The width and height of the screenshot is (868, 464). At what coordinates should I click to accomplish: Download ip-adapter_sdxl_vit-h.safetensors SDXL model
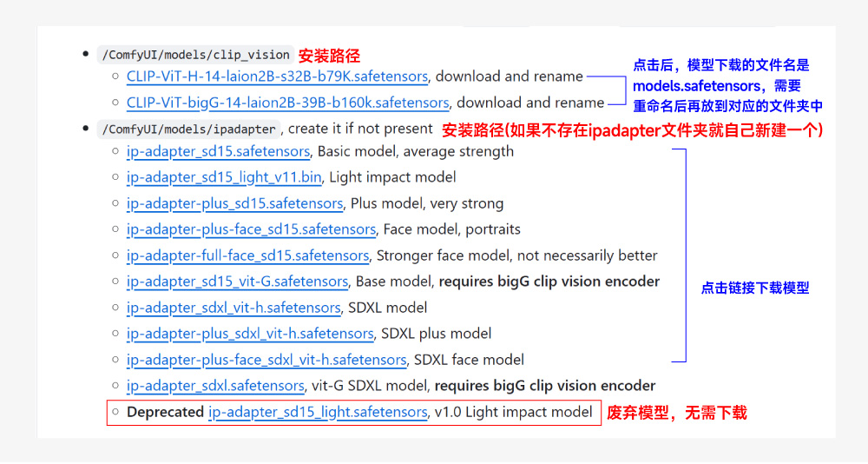point(233,308)
